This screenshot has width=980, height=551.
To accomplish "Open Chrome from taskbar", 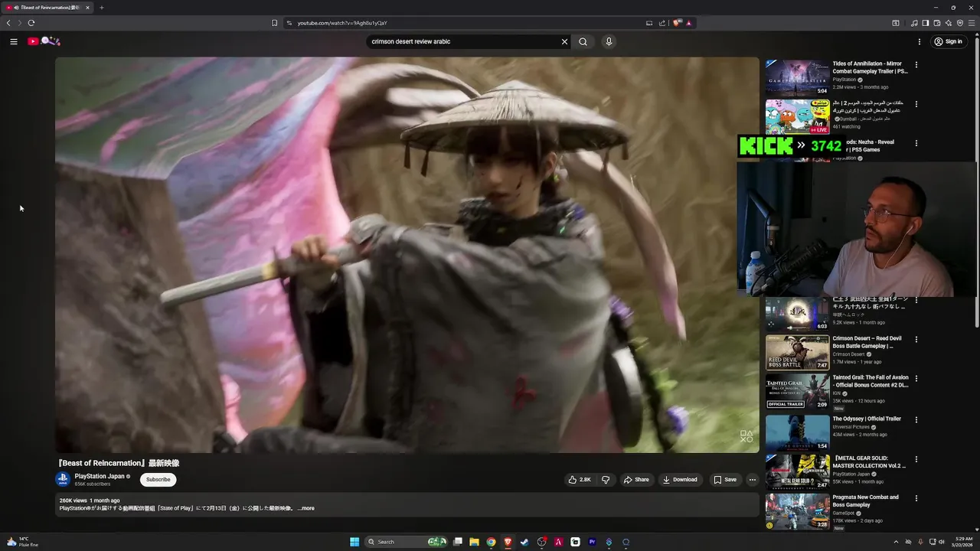I will (491, 542).
